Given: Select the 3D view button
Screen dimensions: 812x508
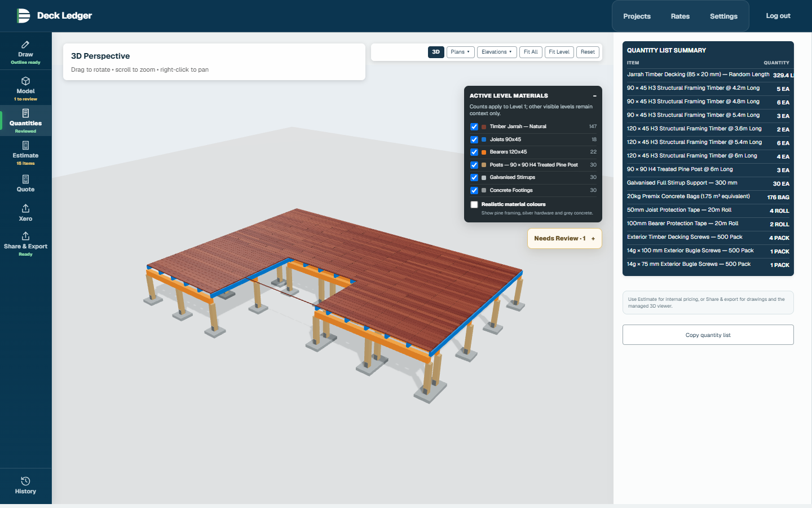Looking at the screenshot, I should point(436,52).
